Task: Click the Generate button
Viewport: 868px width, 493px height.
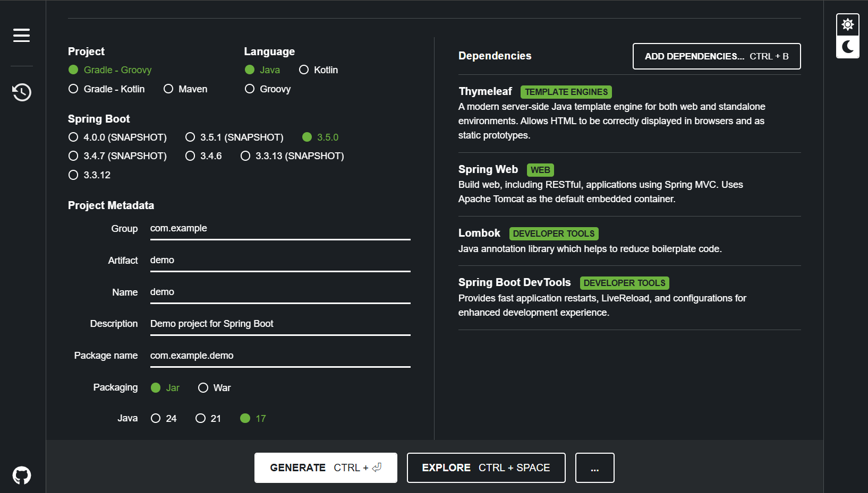Action: point(326,468)
